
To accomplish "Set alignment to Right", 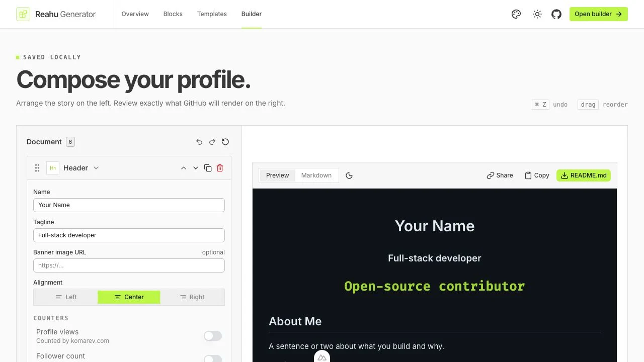I will [x=192, y=297].
